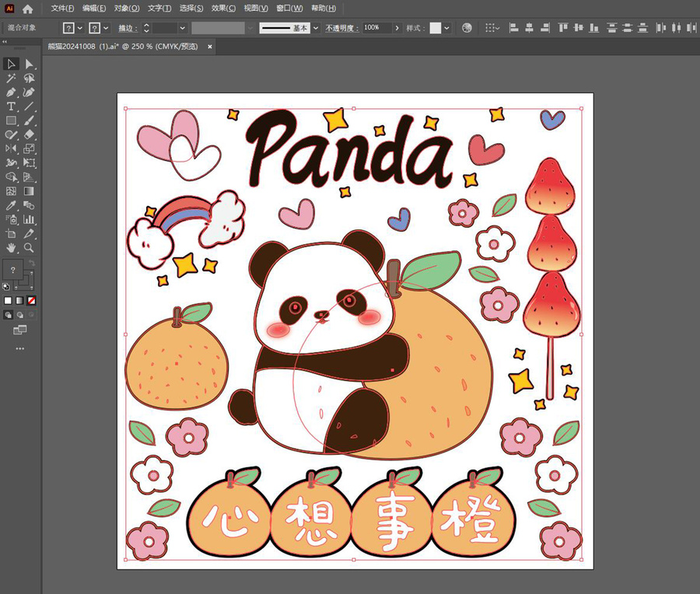Swap fill and stroke colors
The height and width of the screenshot is (594, 700).
31,263
